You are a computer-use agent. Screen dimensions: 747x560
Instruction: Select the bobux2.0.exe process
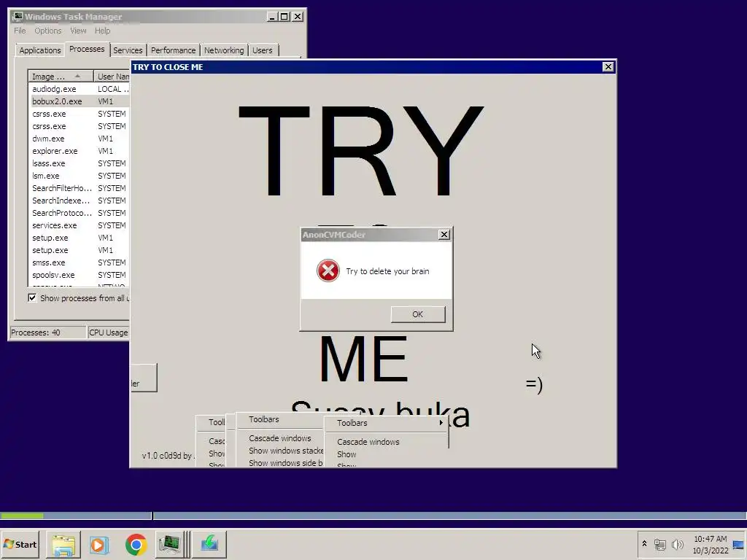[79, 101]
